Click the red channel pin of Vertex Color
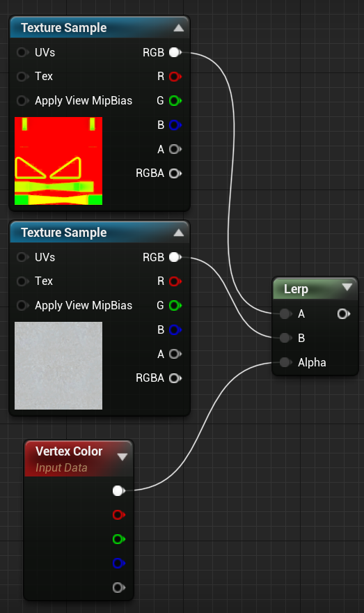This screenshot has width=364, height=613. pyautogui.click(x=118, y=515)
